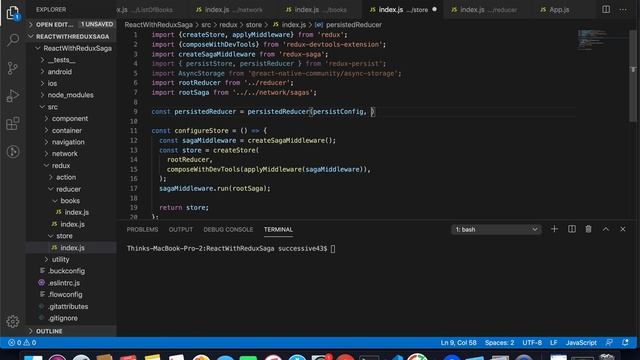Change indentation via Spaces: 2
Image resolution: width=640 pixels, height=360 pixels.
click(x=499, y=343)
